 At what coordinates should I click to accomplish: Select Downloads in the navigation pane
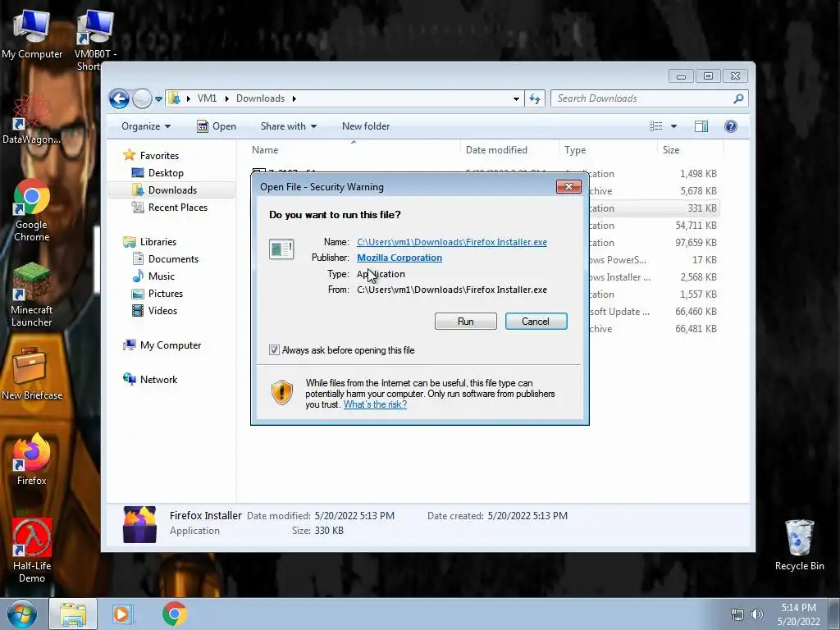pos(172,190)
